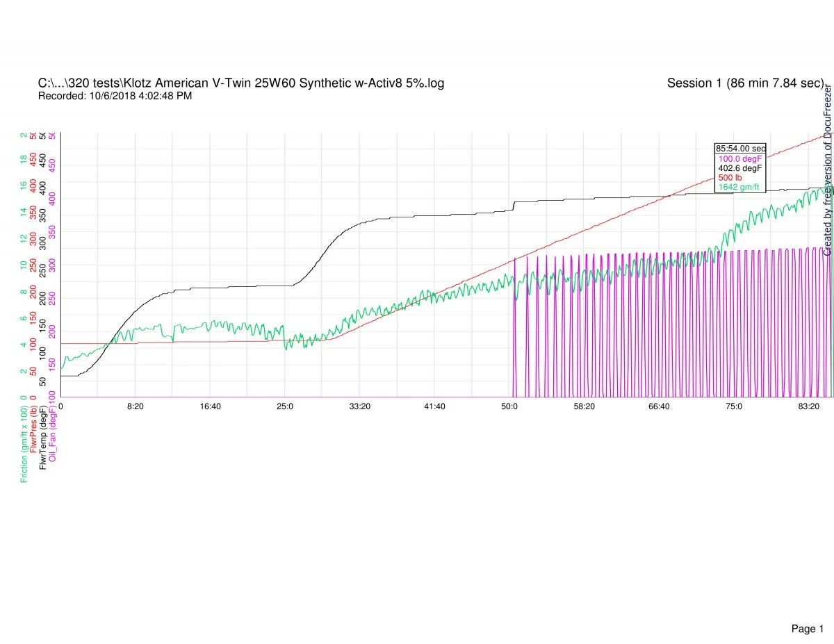The width and height of the screenshot is (834, 644).
Task: Click the 50:0 time axis tick
Action: (509, 406)
